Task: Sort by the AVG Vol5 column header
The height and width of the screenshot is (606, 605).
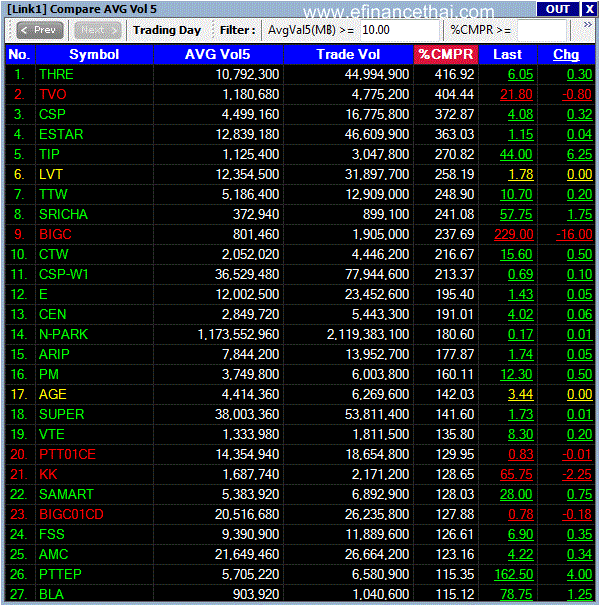Action: (x=218, y=54)
